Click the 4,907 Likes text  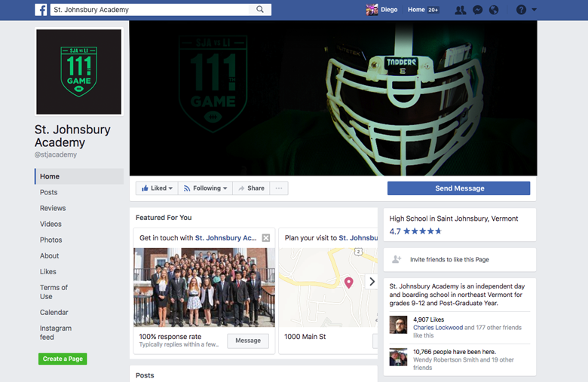(429, 319)
